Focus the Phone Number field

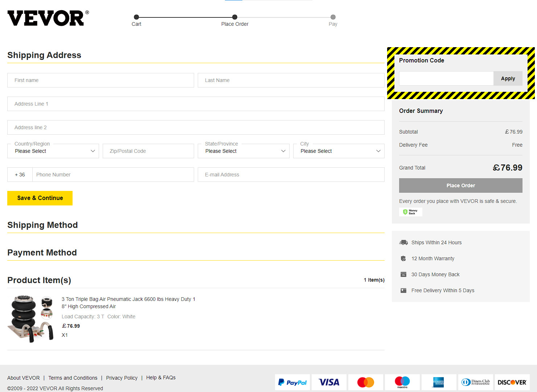(x=113, y=175)
